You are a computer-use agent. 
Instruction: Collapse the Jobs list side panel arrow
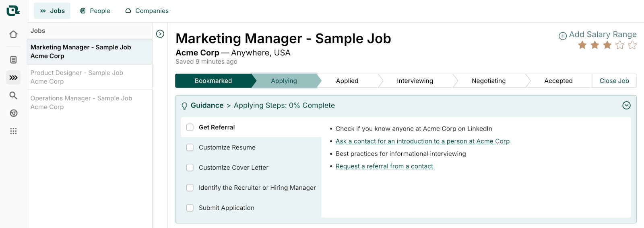[160, 34]
